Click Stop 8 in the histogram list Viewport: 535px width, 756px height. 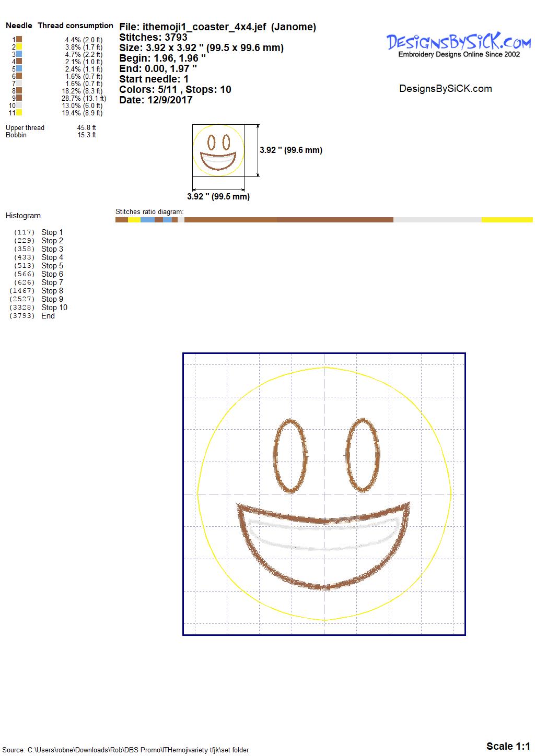[x=52, y=291]
